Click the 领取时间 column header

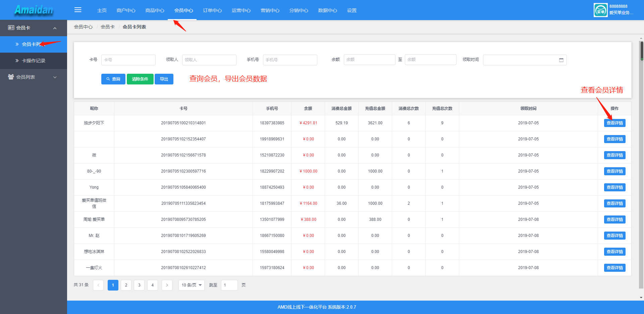coord(528,109)
